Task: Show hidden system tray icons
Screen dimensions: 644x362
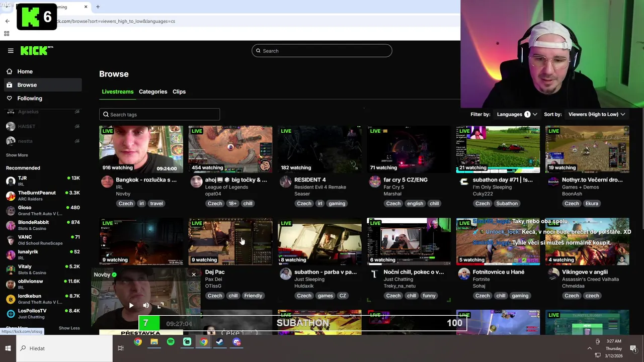Action: tap(590, 348)
